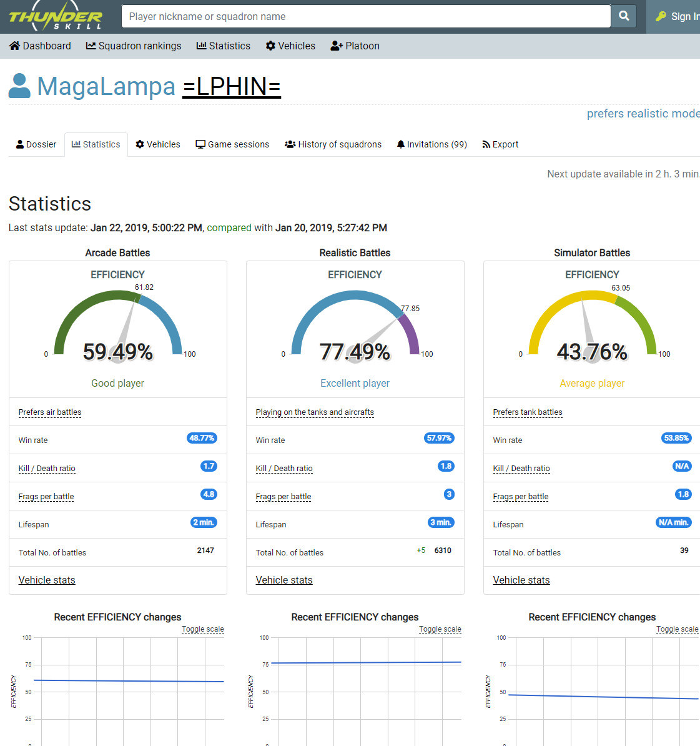Click the ThunderSkill logo

point(56,16)
